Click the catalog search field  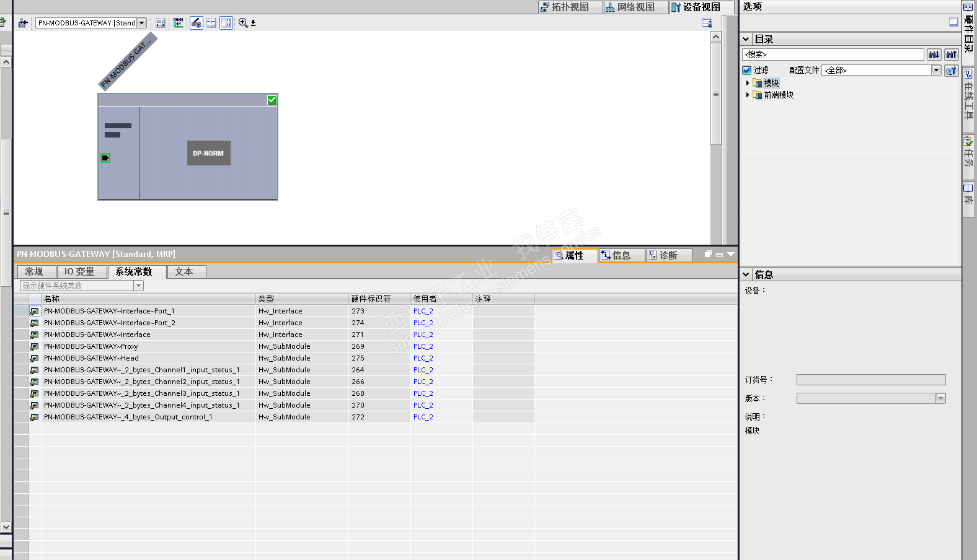[x=833, y=55]
